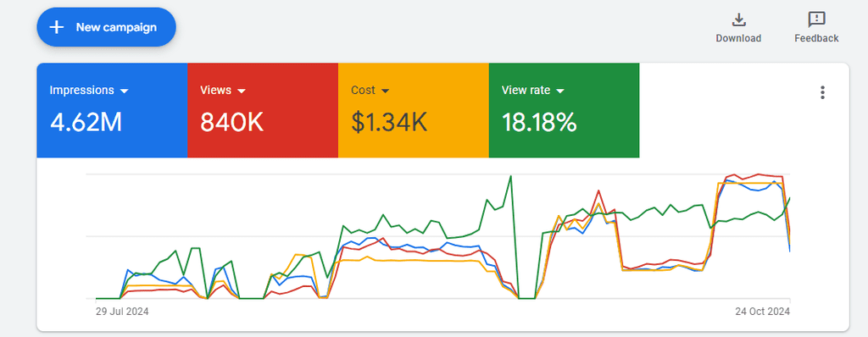Open the three-dot more options menu
The image size is (868, 337).
(822, 92)
